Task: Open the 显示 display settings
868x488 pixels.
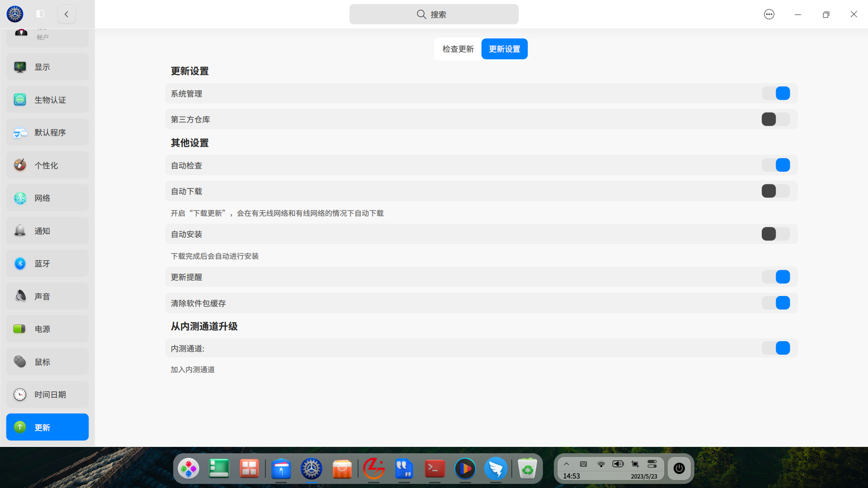Action: (x=47, y=67)
